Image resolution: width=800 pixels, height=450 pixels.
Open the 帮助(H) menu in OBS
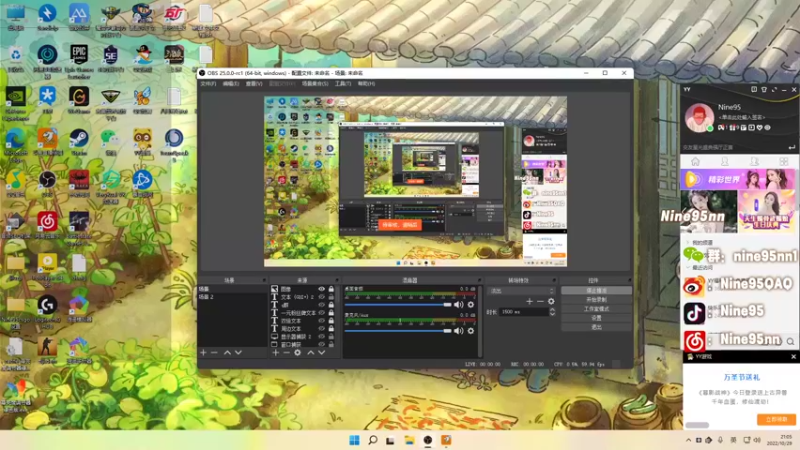[x=366, y=84]
